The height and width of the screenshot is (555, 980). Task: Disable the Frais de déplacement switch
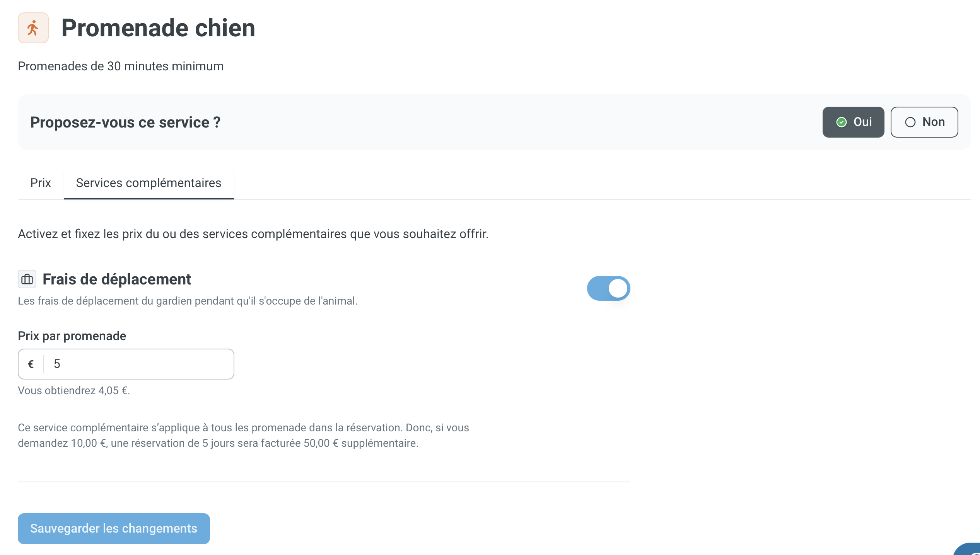pos(608,288)
